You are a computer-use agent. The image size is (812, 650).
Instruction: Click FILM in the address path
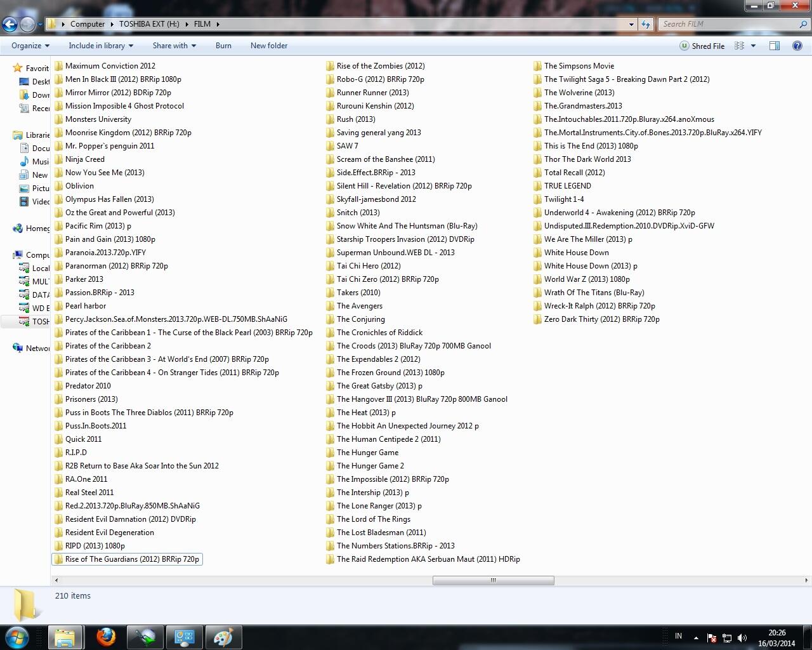[x=202, y=24]
